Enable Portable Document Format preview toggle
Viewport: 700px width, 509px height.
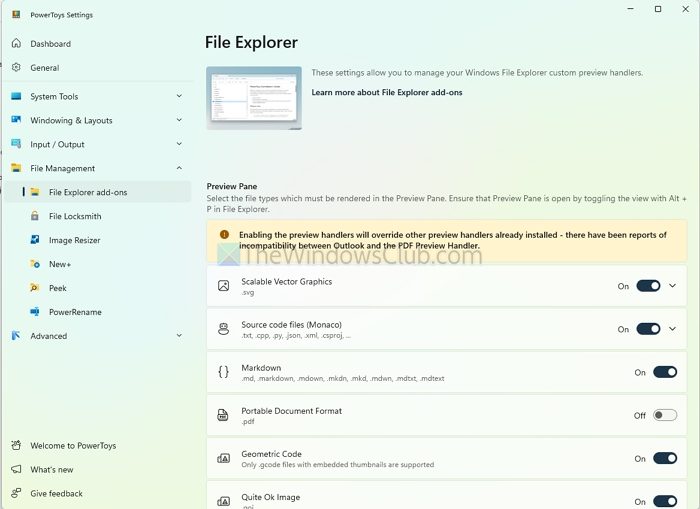[665, 415]
